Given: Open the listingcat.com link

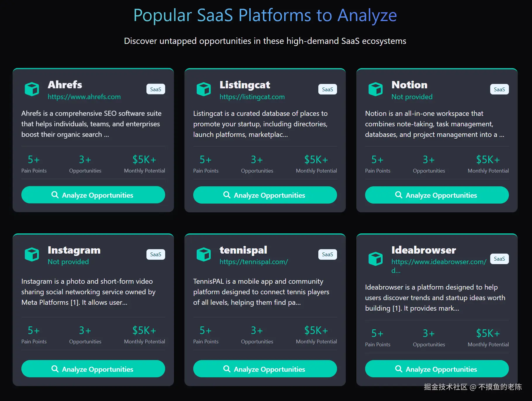Looking at the screenshot, I should 252,97.
